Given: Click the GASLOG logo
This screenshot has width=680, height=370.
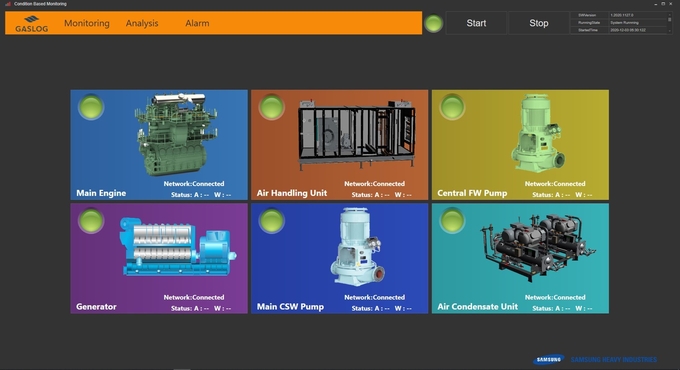Looking at the screenshot, I should (x=32, y=24).
